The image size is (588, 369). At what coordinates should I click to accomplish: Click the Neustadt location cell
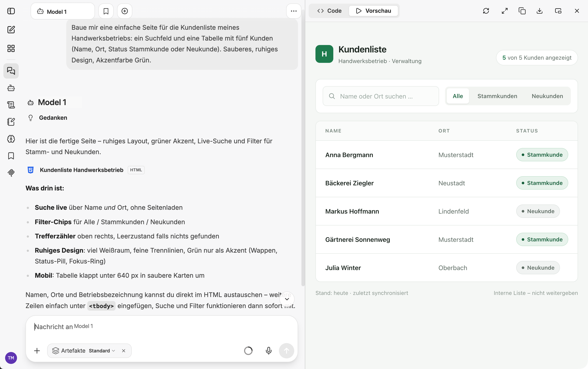coord(451,183)
